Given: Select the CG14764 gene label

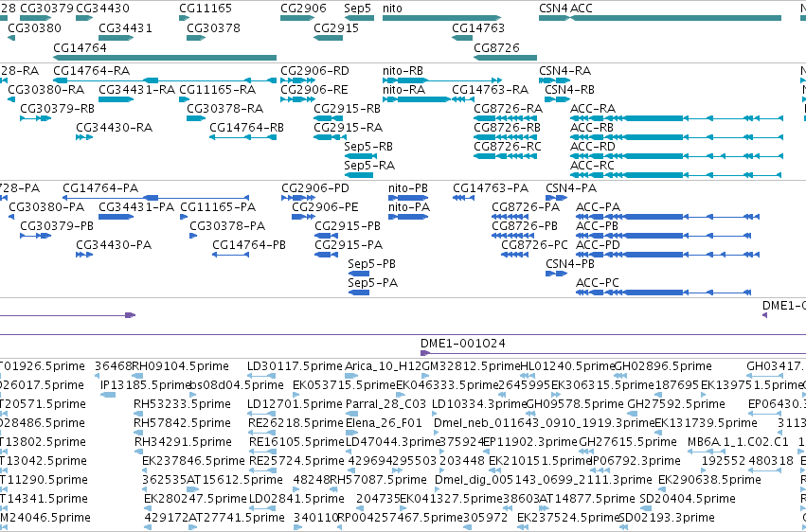Looking at the screenshot, I should (x=80, y=47).
